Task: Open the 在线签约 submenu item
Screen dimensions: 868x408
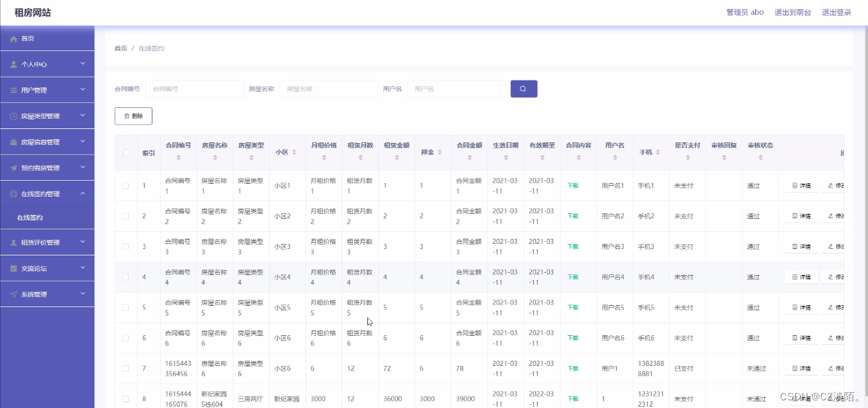Action: point(47,218)
